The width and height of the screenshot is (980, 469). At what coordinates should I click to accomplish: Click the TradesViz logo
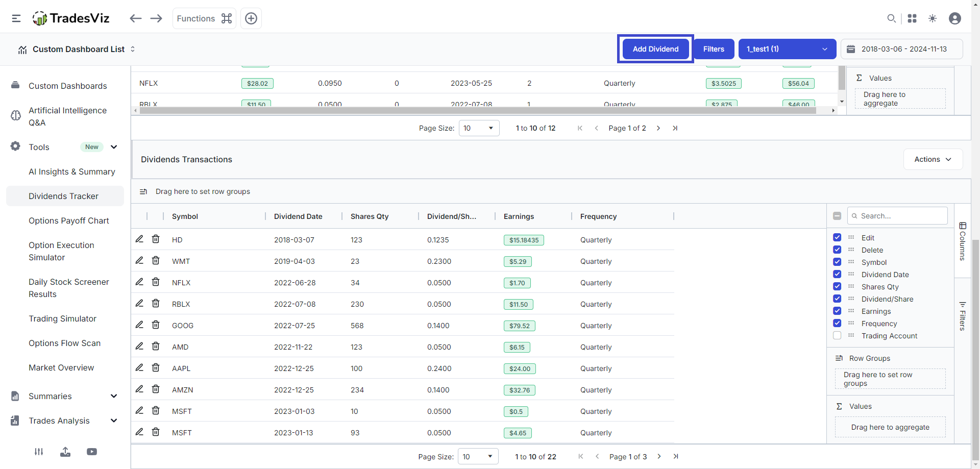pyautogui.click(x=71, y=18)
